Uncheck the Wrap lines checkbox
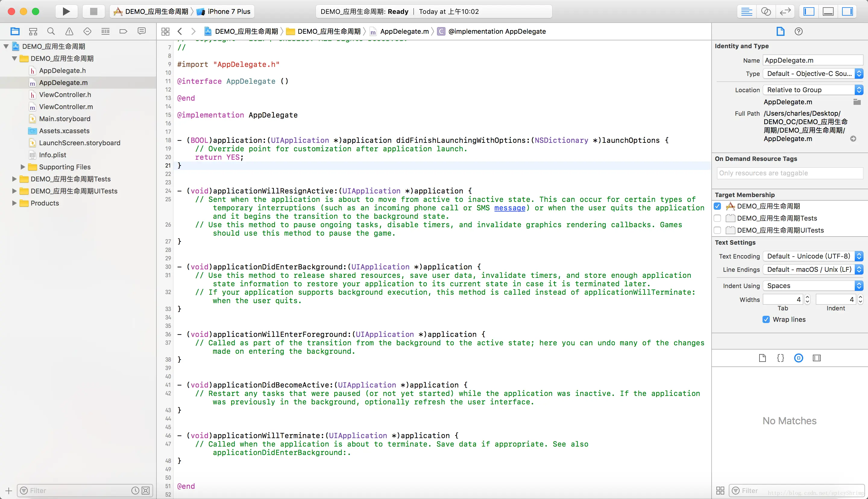The height and width of the screenshot is (499, 868). [766, 319]
